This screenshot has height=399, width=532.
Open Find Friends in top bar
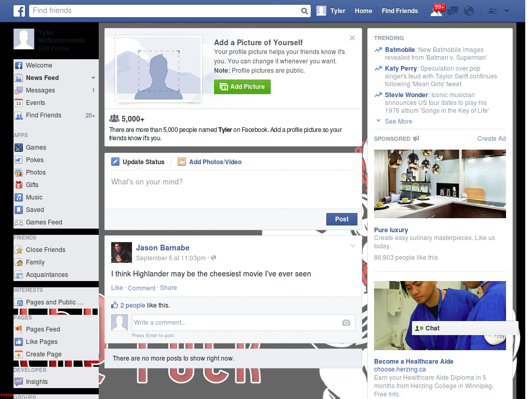[x=400, y=11]
